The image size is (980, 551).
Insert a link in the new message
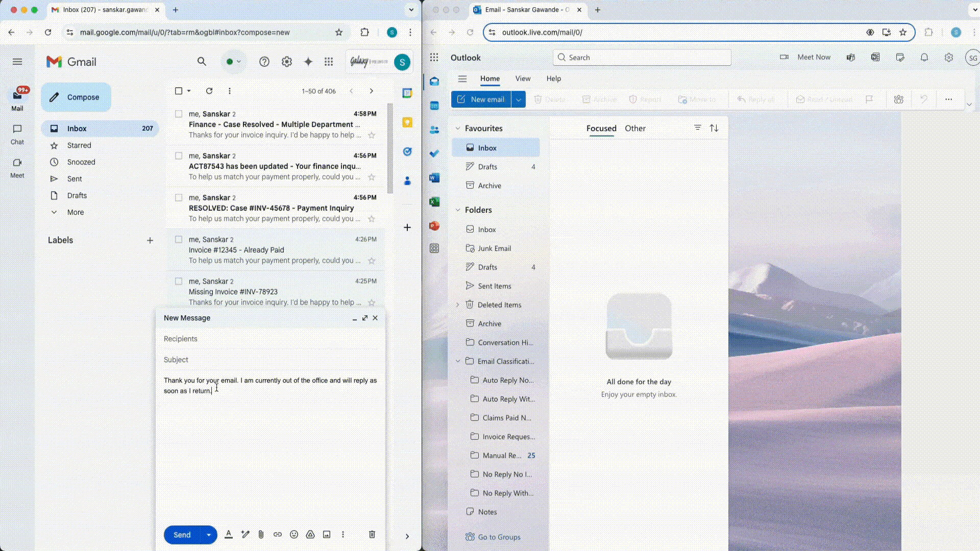pyautogui.click(x=278, y=535)
